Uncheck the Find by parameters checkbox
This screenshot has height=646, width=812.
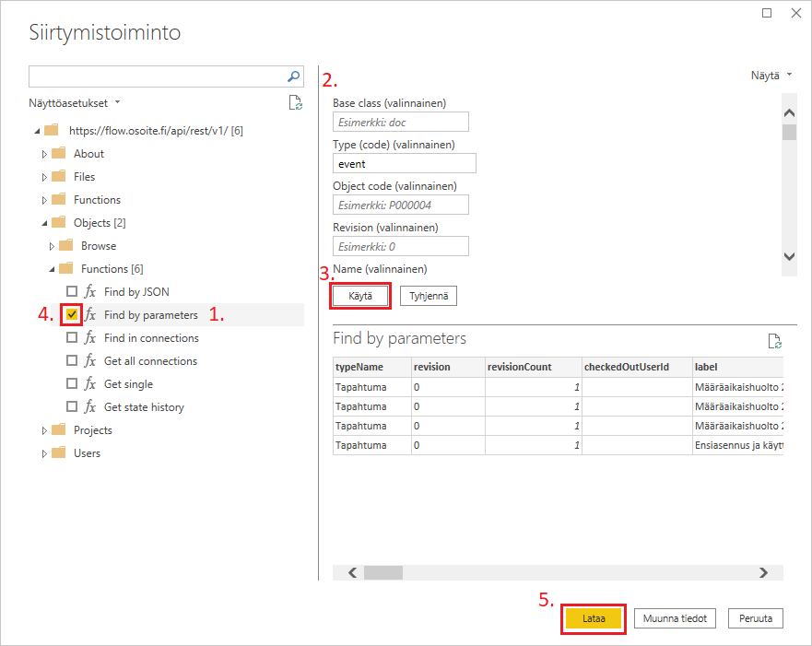pyautogui.click(x=72, y=315)
